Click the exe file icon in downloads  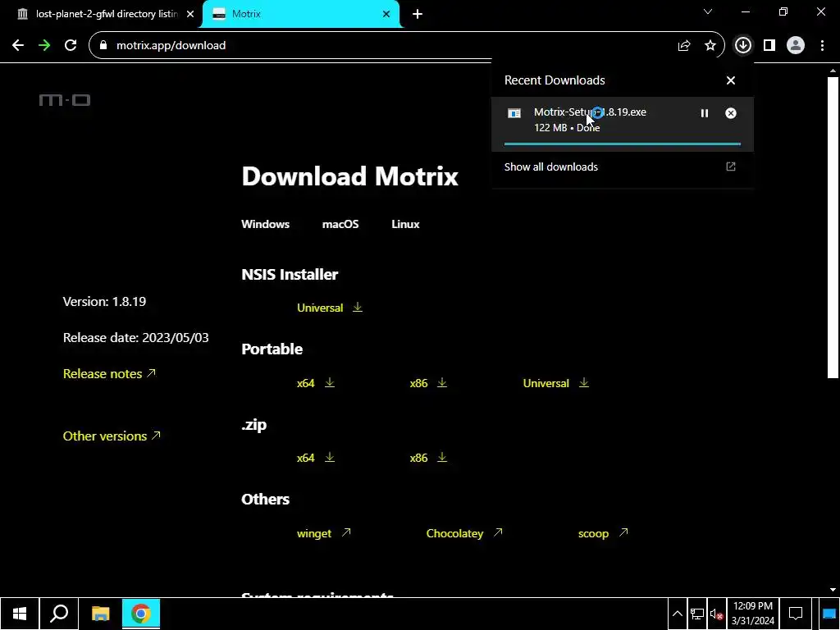514,113
